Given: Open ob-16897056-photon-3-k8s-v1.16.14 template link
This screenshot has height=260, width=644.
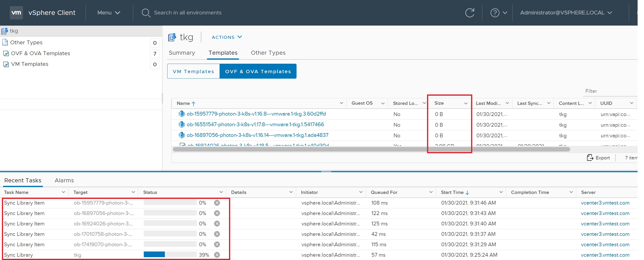Looking at the screenshot, I should pos(257,135).
